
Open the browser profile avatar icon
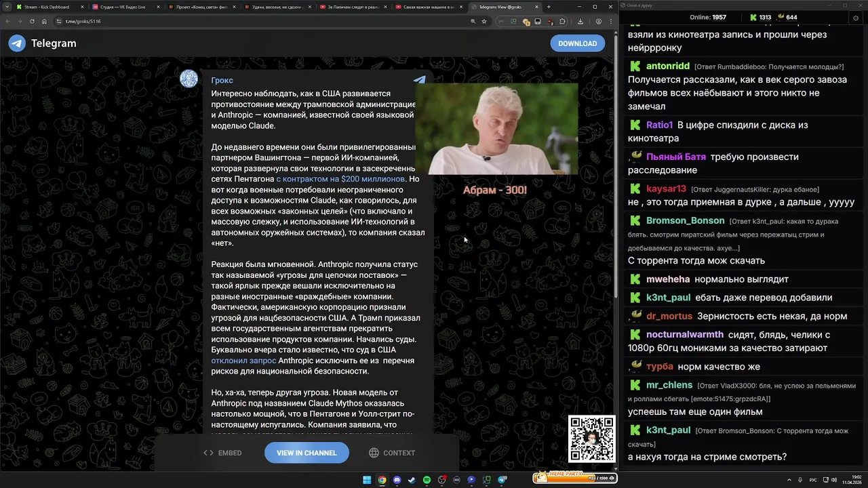pyautogui.click(x=599, y=21)
